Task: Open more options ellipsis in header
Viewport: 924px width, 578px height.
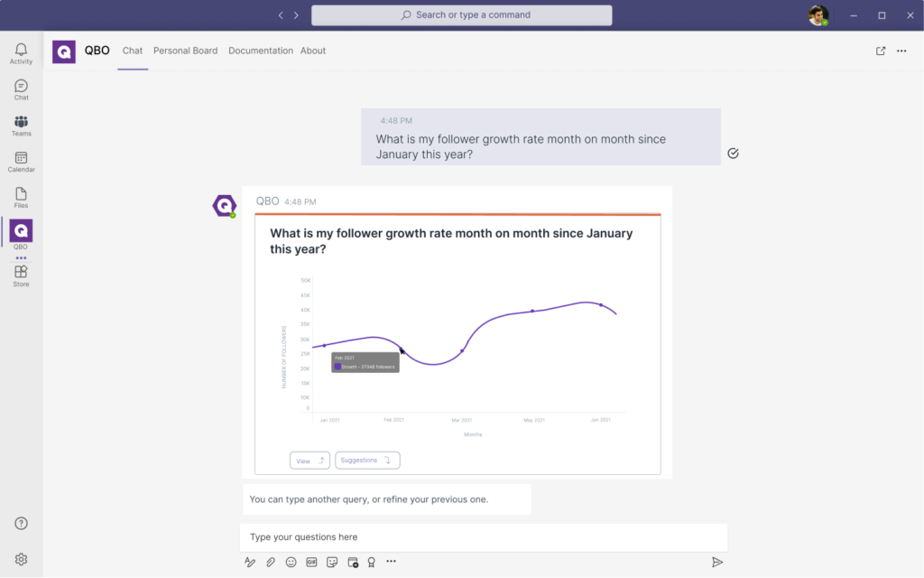Action: (901, 51)
